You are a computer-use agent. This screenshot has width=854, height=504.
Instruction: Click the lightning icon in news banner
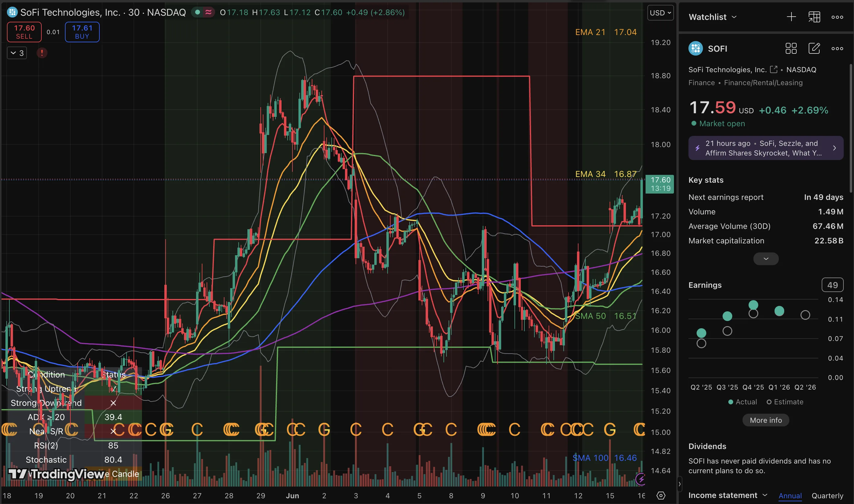coord(697,148)
